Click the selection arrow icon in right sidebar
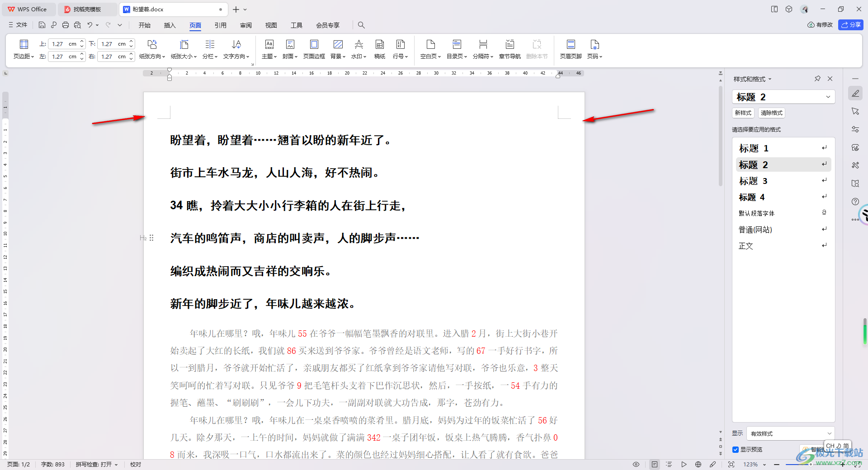This screenshot has width=868, height=470. 855,111
